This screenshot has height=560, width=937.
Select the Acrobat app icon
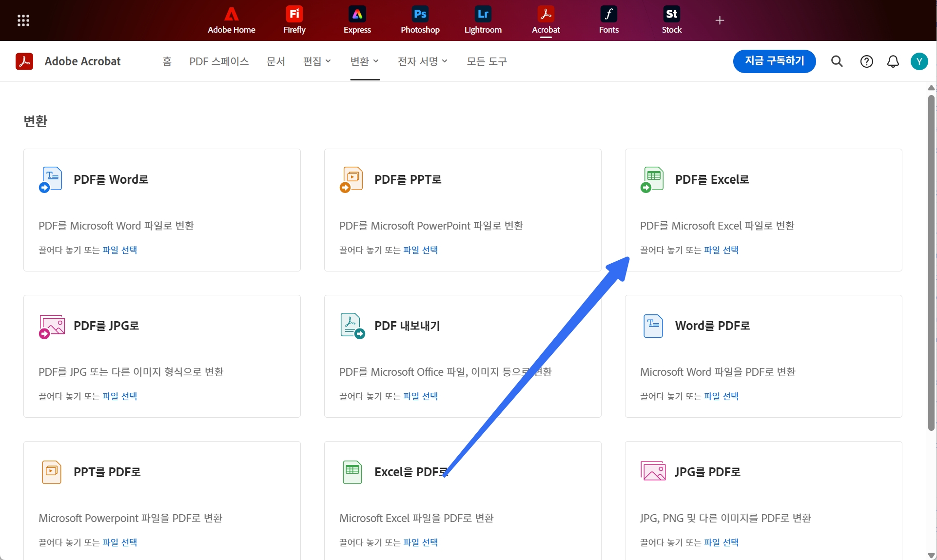(x=546, y=20)
